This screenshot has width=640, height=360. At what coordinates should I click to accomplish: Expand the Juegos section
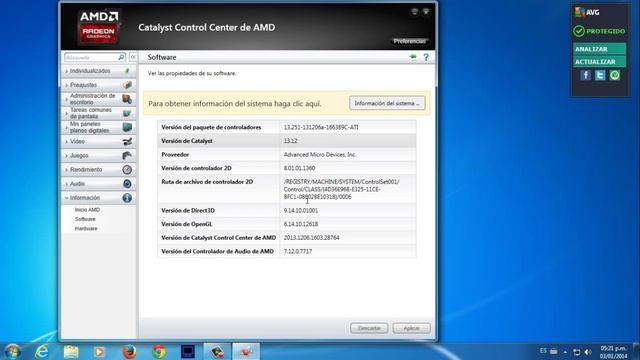click(x=79, y=156)
